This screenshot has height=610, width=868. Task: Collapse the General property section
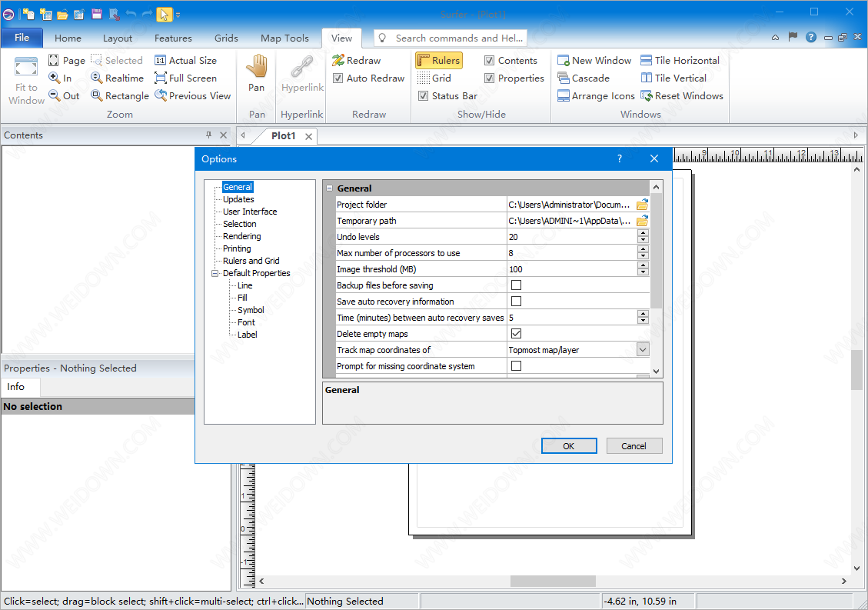coord(330,188)
